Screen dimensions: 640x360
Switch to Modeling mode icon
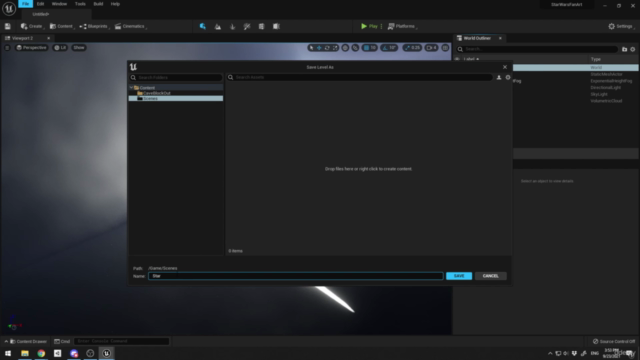click(262, 26)
